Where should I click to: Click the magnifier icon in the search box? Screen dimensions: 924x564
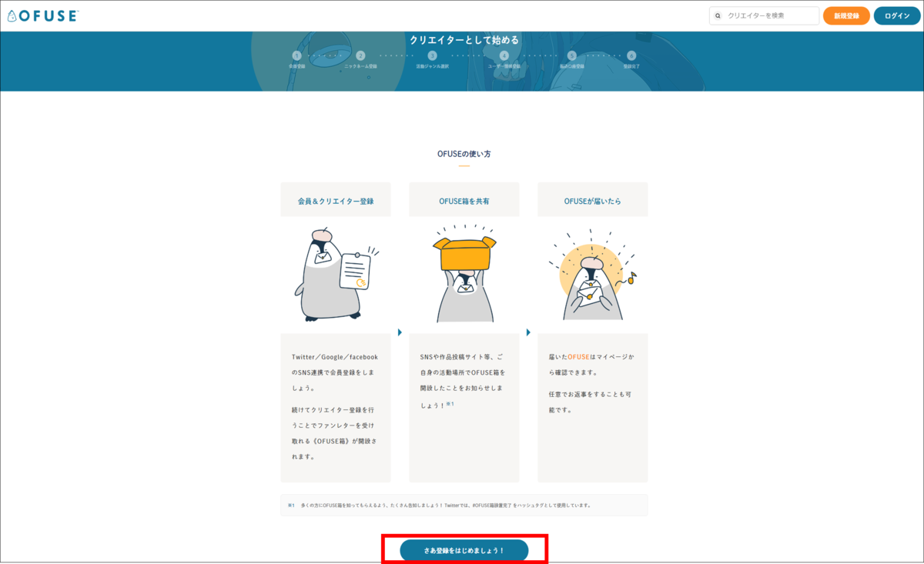tap(718, 15)
